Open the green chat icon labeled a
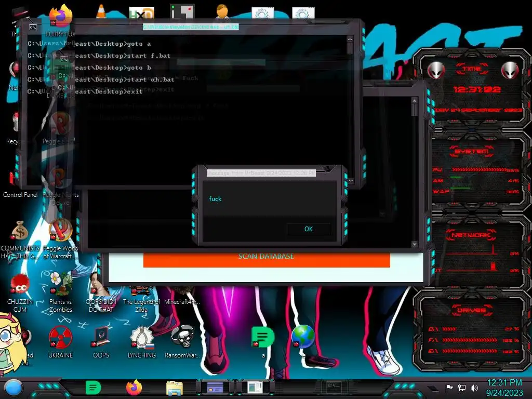The image size is (532, 399). click(263, 341)
